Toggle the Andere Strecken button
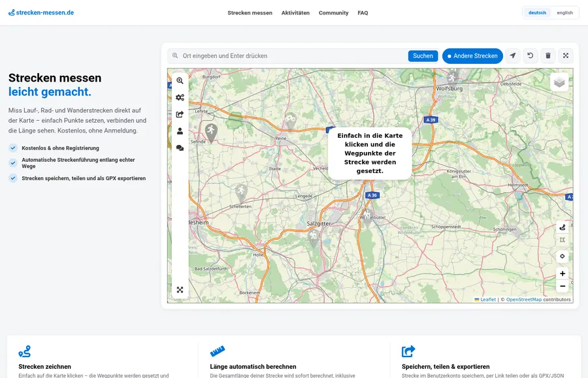 472,56
